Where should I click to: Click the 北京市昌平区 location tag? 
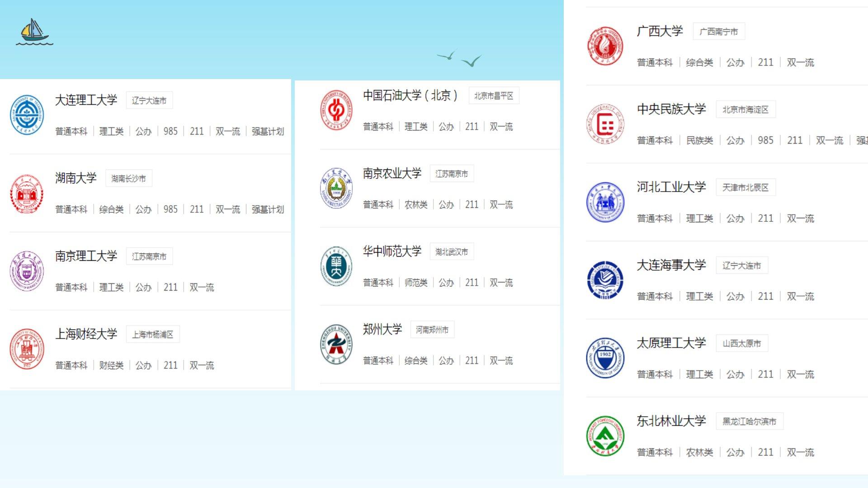pyautogui.click(x=493, y=96)
